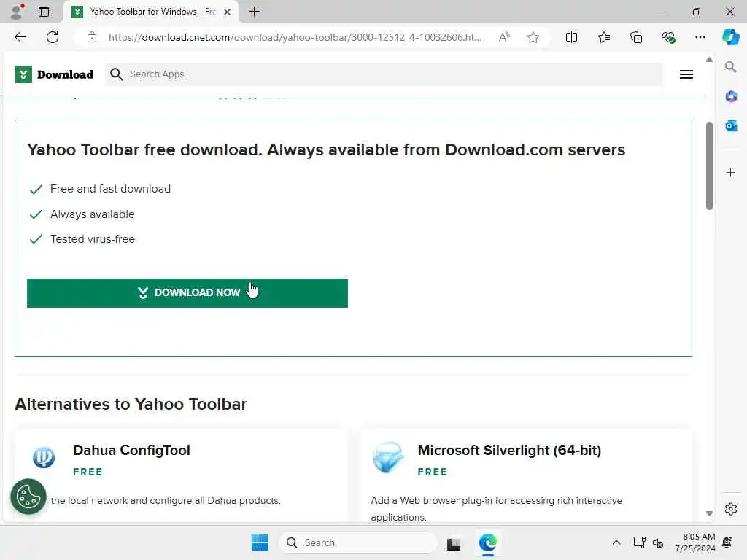Click the address bar URL
Image resolution: width=747 pixels, height=560 pixels.
[x=295, y=37]
